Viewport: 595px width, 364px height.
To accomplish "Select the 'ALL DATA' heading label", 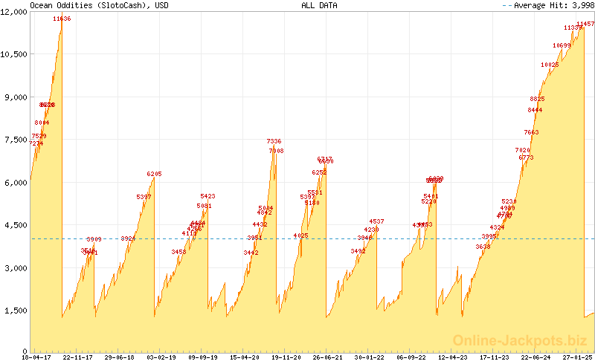I will pyautogui.click(x=319, y=5).
